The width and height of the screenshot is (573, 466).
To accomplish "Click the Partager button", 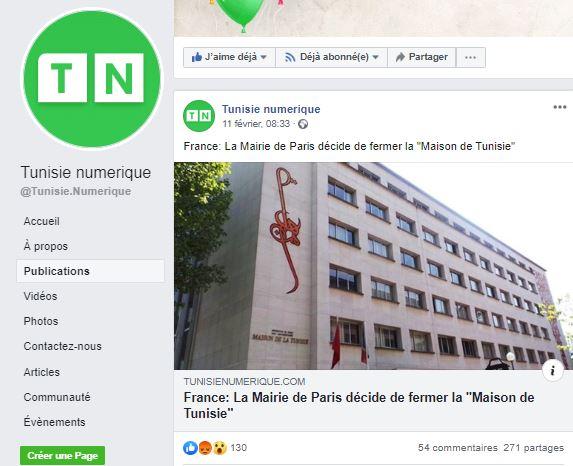I will click(422, 57).
